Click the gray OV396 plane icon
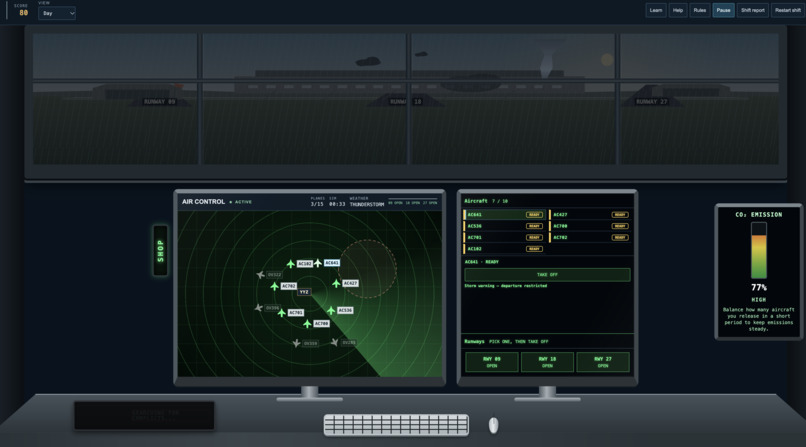Screen dimensions: 806x447 pyautogui.click(x=259, y=308)
